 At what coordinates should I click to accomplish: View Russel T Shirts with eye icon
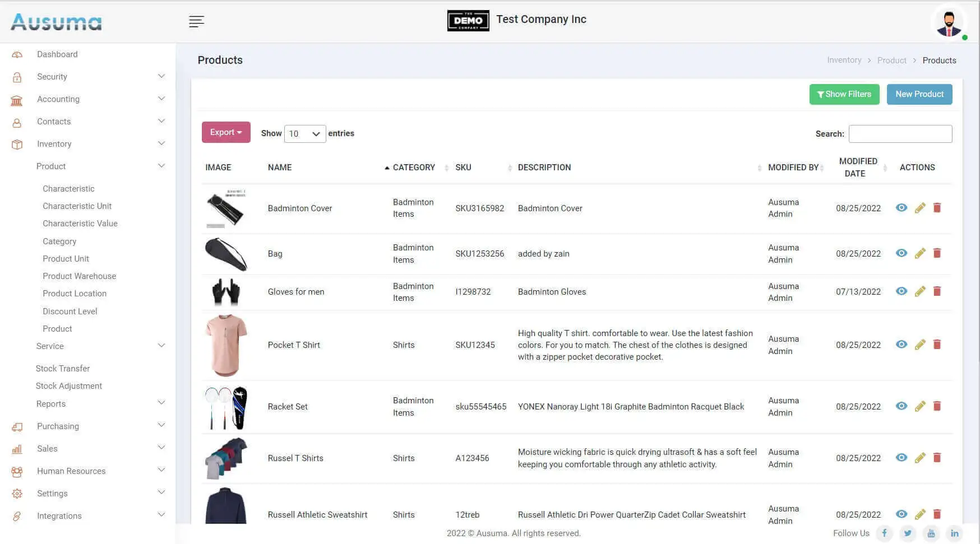click(x=901, y=458)
